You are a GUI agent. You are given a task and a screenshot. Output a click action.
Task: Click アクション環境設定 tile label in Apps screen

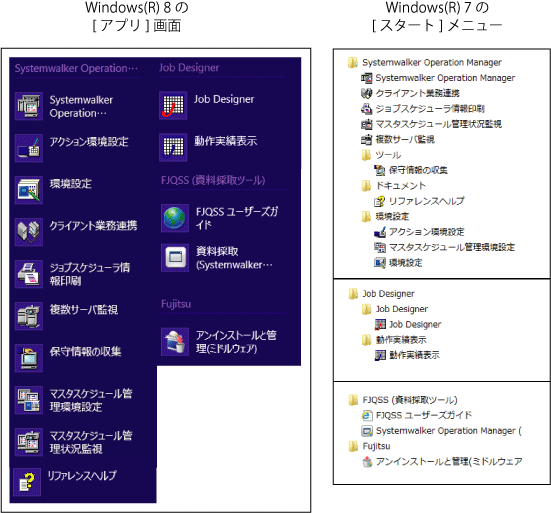tap(89, 142)
